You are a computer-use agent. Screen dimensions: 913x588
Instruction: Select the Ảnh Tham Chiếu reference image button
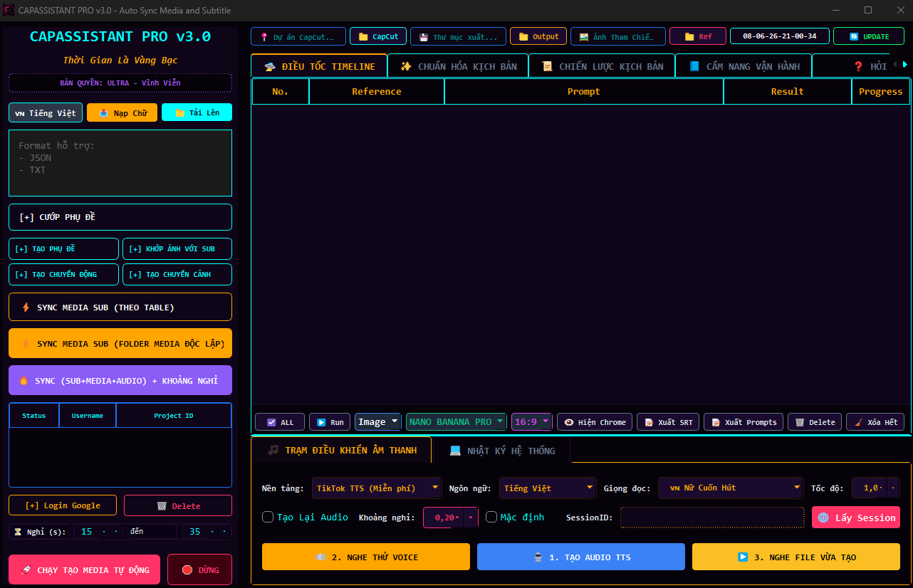coord(618,36)
